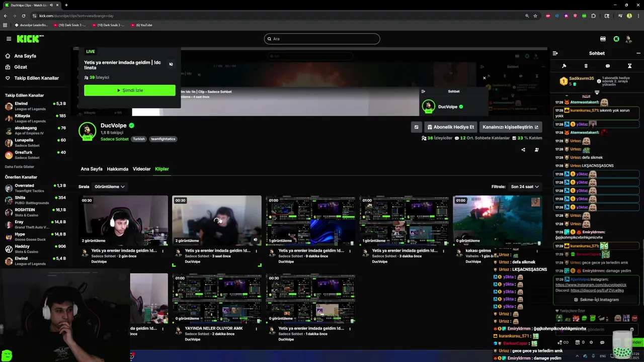This screenshot has width=644, height=362.
Task: Expand Daha Fazla Göster in followed channels
Action: [x=20, y=166]
